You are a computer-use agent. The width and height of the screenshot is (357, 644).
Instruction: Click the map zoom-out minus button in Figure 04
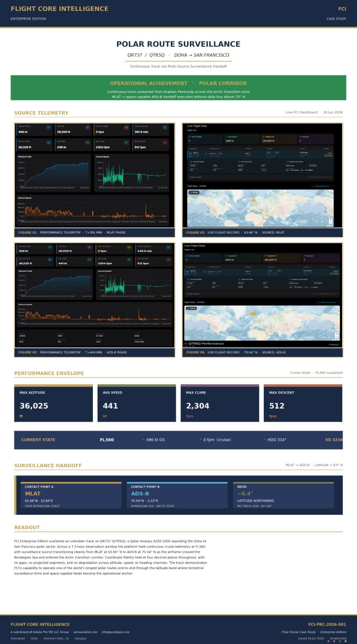[336, 337]
